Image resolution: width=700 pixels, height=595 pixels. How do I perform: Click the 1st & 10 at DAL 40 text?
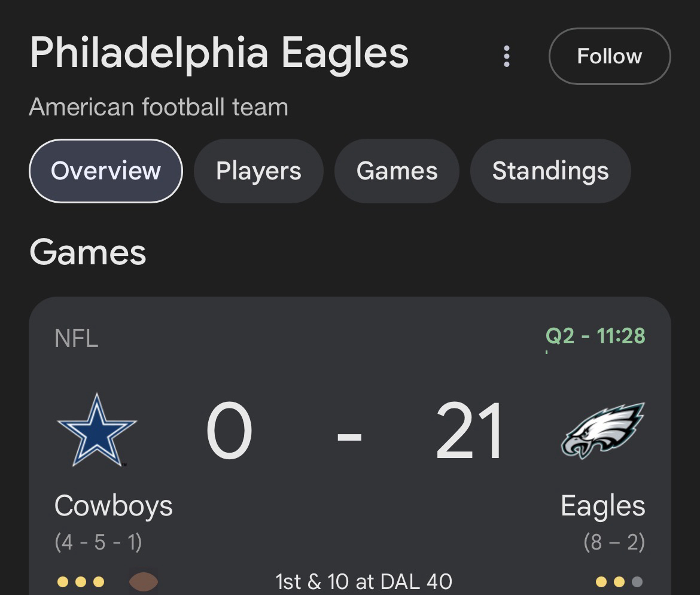[364, 581]
